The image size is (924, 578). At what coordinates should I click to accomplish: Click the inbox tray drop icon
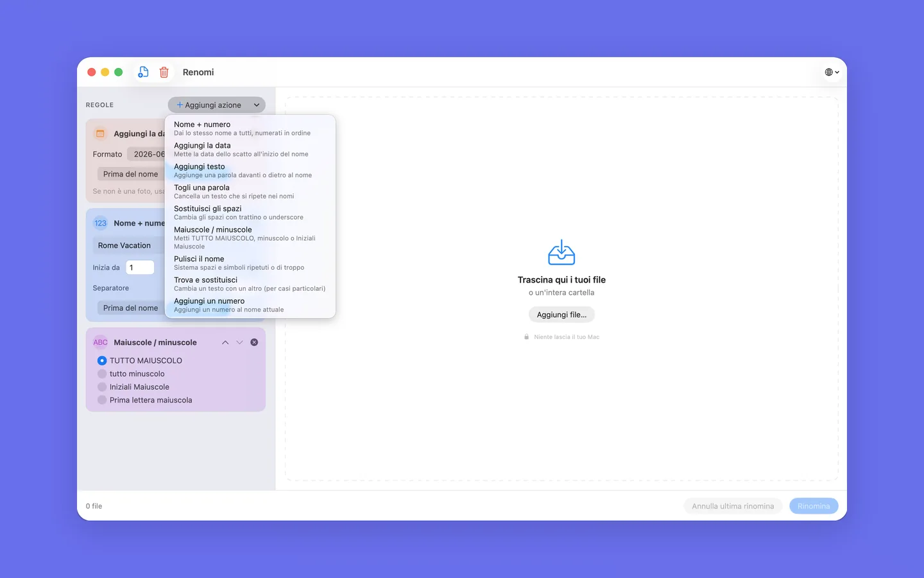[561, 252]
